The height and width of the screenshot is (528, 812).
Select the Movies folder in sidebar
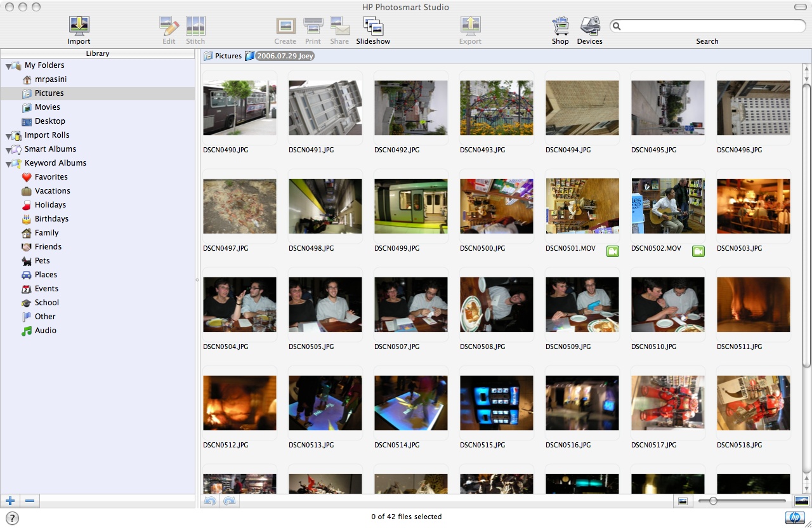click(x=47, y=107)
